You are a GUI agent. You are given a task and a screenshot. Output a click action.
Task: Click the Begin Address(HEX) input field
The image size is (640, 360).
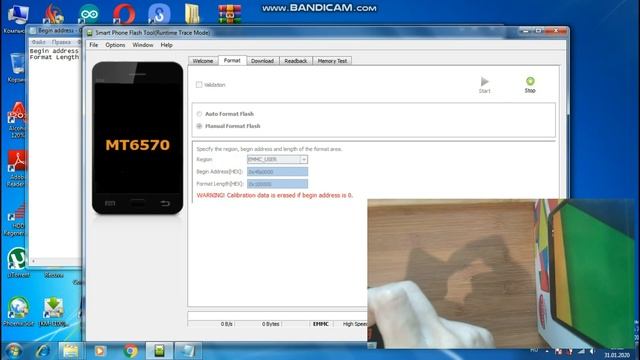coord(278,172)
